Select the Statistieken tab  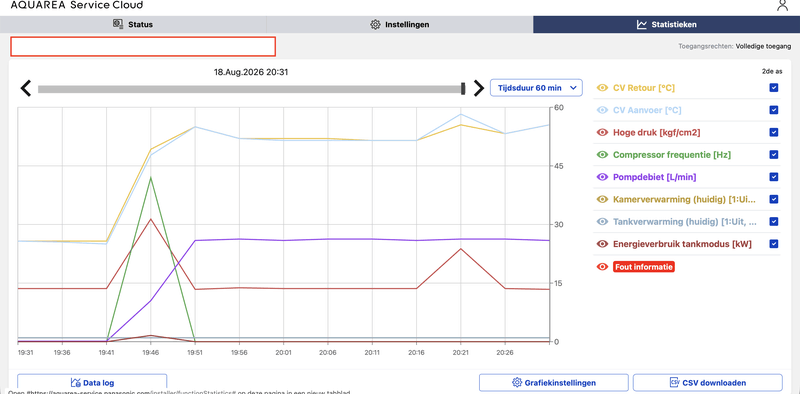click(666, 24)
